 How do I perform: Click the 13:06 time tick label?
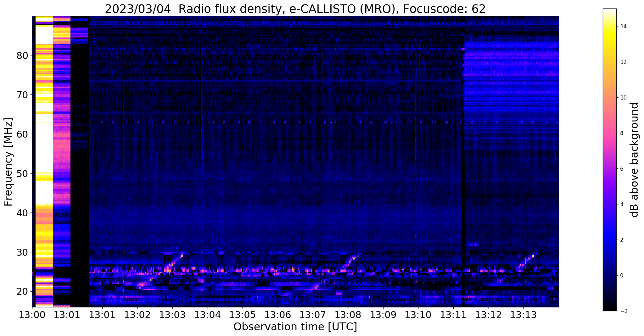coord(278,315)
